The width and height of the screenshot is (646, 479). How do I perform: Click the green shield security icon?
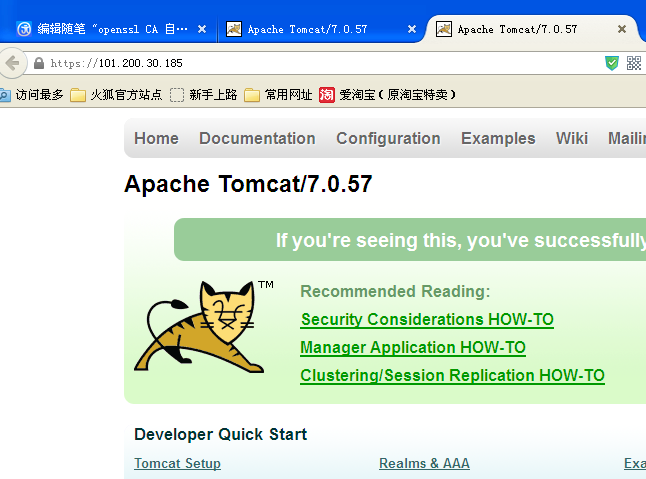pyautogui.click(x=612, y=63)
